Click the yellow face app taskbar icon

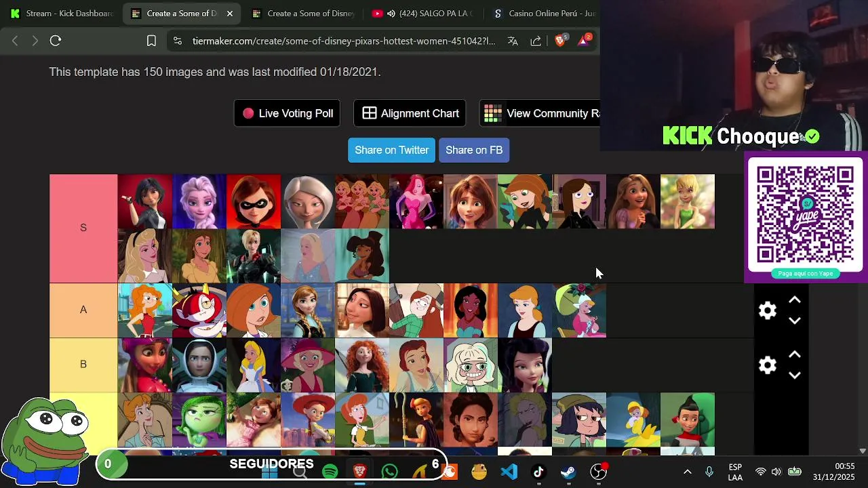(x=479, y=471)
